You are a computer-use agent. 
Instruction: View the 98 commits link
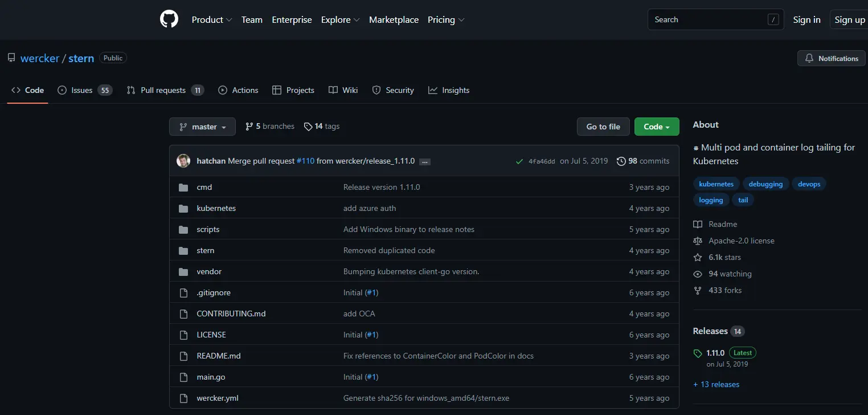click(x=643, y=161)
